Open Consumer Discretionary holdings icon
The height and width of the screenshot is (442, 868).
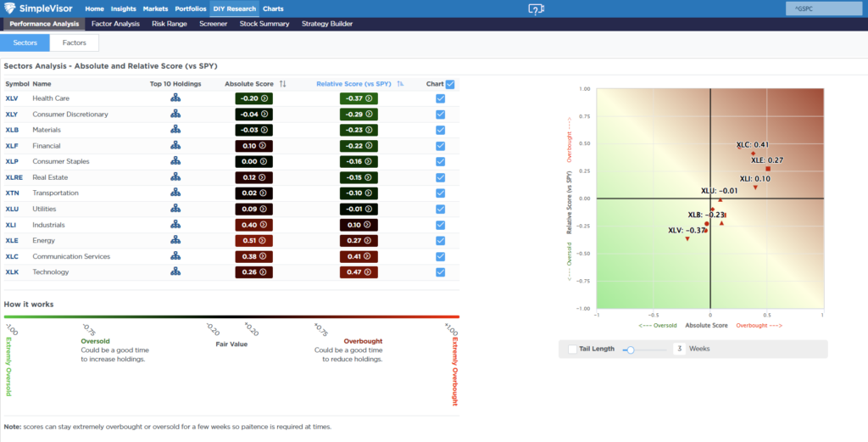[x=175, y=114]
